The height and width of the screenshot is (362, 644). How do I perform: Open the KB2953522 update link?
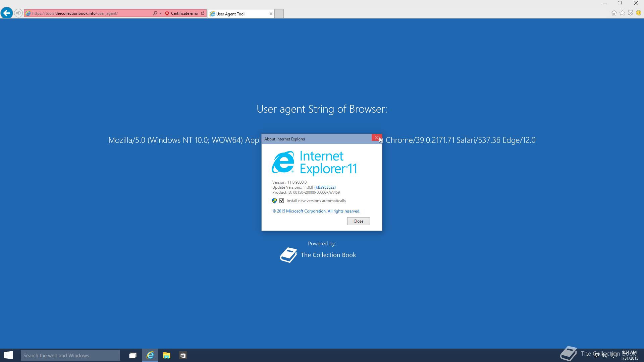tap(325, 187)
